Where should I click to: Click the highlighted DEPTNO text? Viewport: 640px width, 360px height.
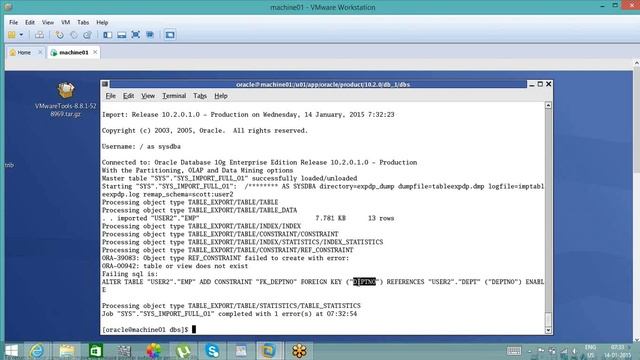coord(364,282)
